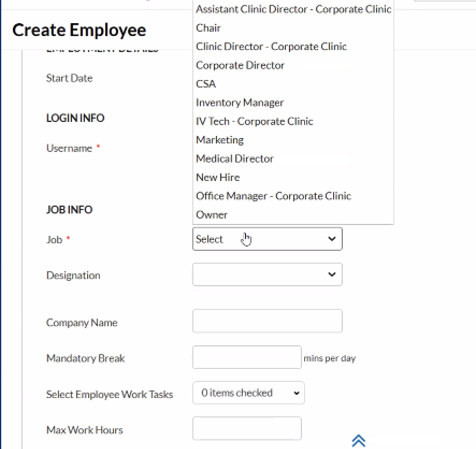
Task: Open Select Employee Work Tasks dropdown
Action: [x=248, y=393]
